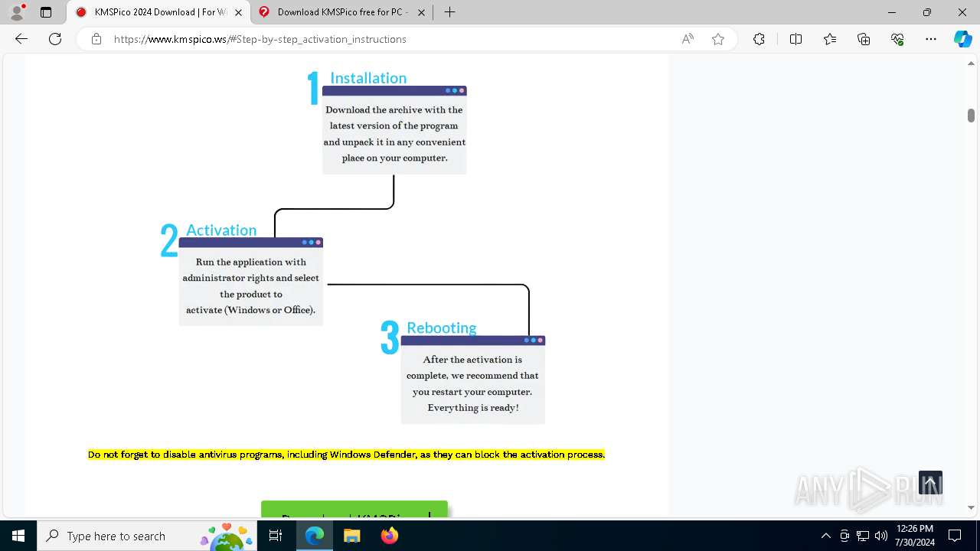Open Firefox from taskbar
Image resolution: width=980 pixels, height=551 pixels.
point(389,536)
